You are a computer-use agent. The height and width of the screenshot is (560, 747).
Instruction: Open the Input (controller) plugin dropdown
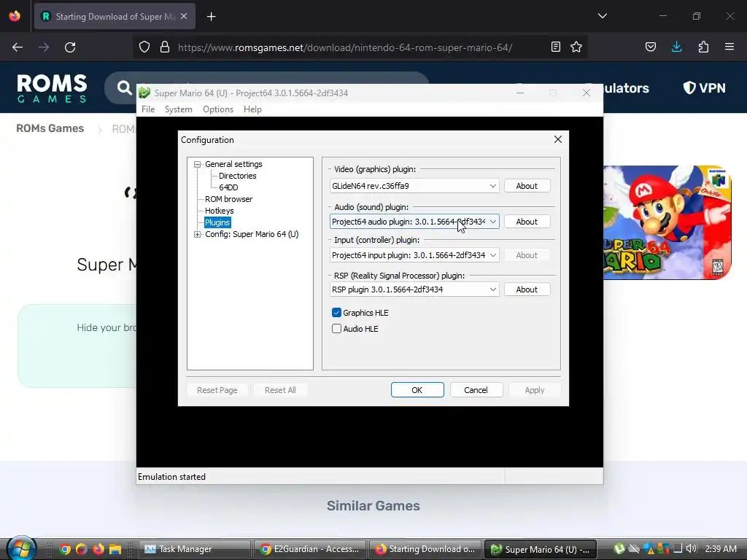coord(414,255)
